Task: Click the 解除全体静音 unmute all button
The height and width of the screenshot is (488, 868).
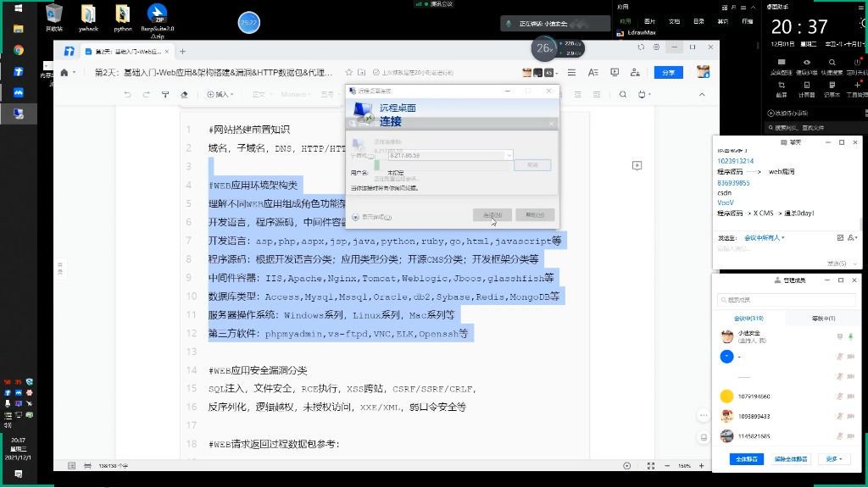Action: [791, 459]
